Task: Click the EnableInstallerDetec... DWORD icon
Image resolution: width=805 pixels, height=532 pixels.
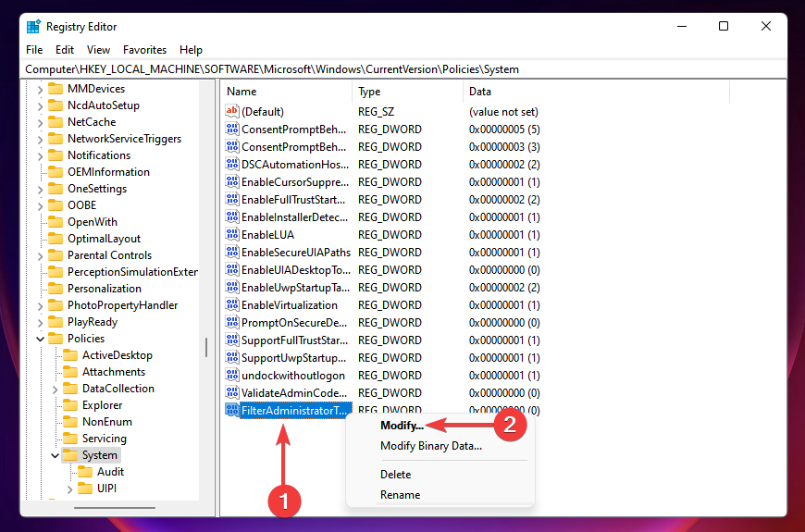Action: [232, 217]
